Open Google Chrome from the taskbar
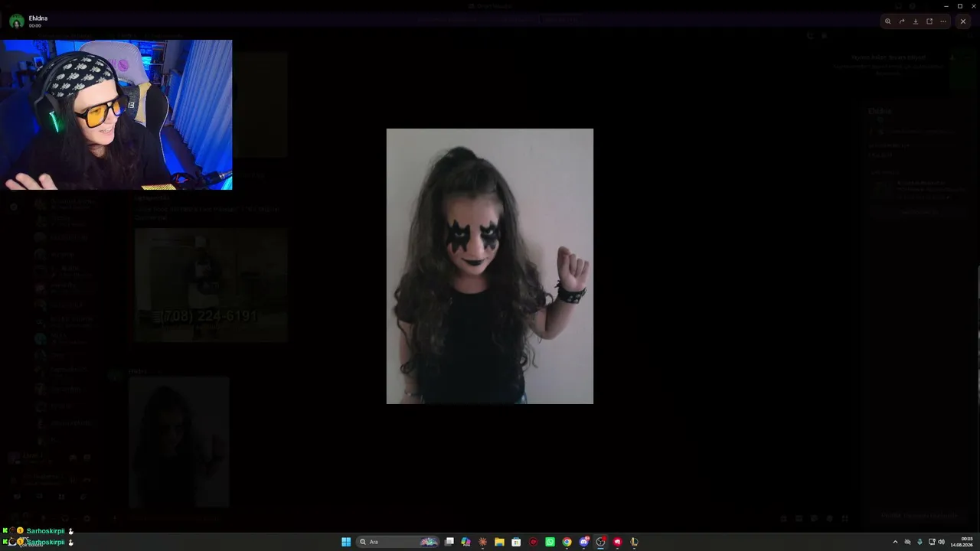This screenshot has height=551, width=980. point(567,542)
